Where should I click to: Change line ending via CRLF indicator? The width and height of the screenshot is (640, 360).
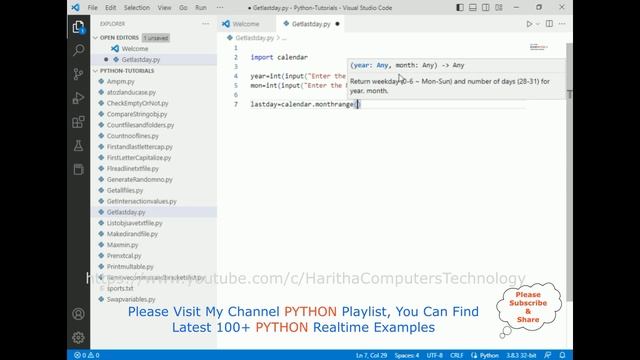click(456, 356)
